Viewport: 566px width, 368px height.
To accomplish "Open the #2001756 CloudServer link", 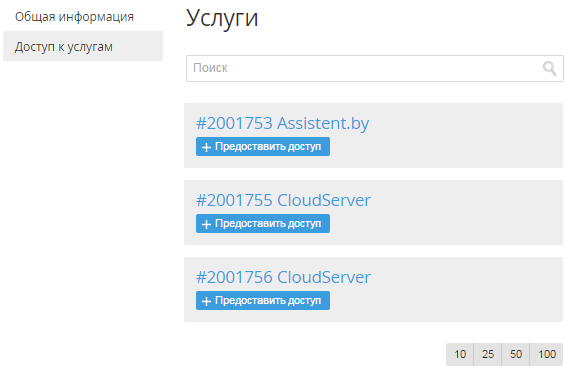I will (283, 277).
